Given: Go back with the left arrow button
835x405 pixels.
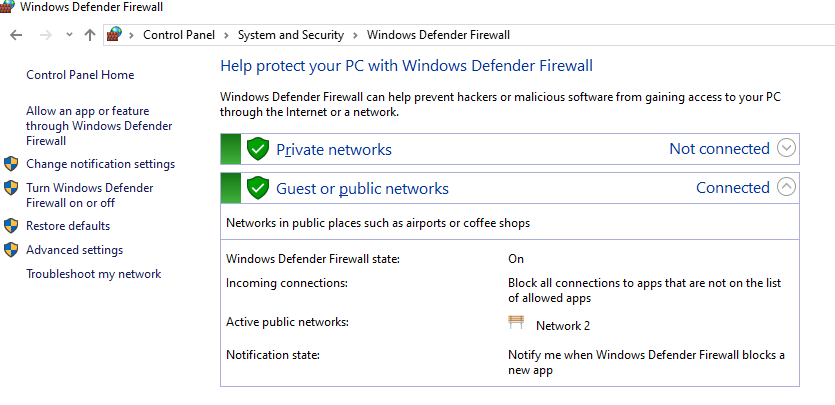Looking at the screenshot, I should [x=17, y=35].
